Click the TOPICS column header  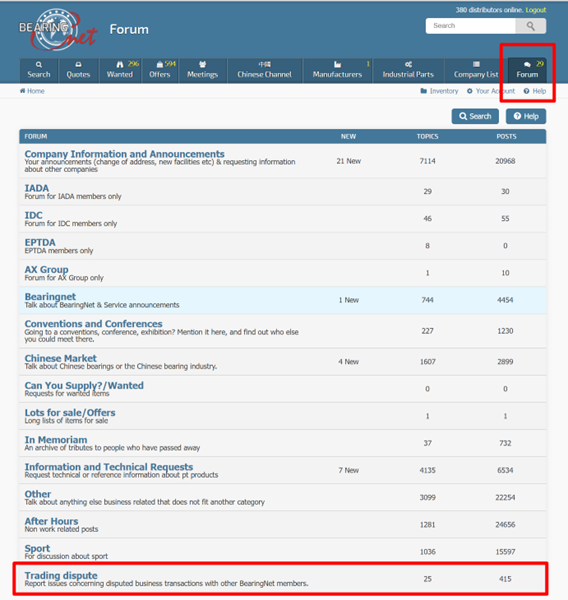(428, 137)
